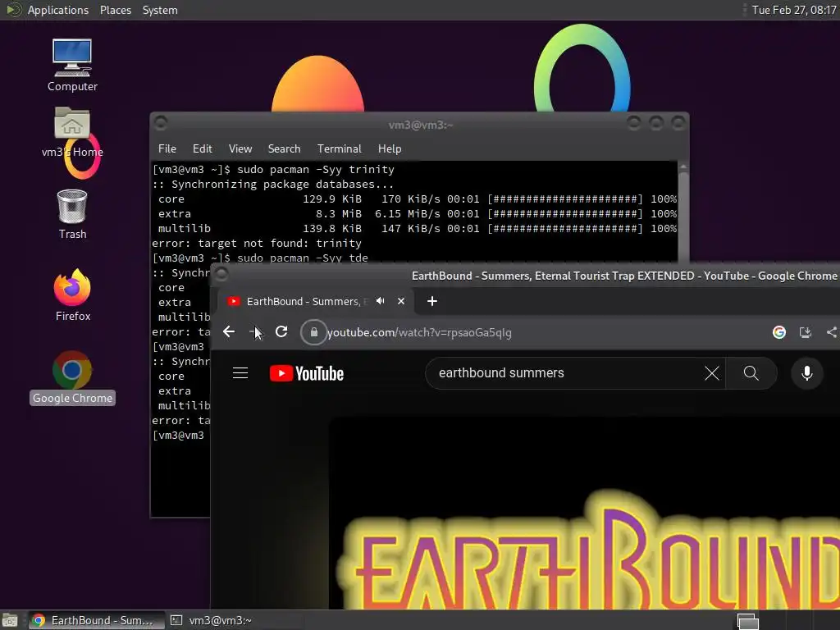Image resolution: width=840 pixels, height=630 pixels.
Task: Click the install app icon in the address bar
Action: (806, 332)
